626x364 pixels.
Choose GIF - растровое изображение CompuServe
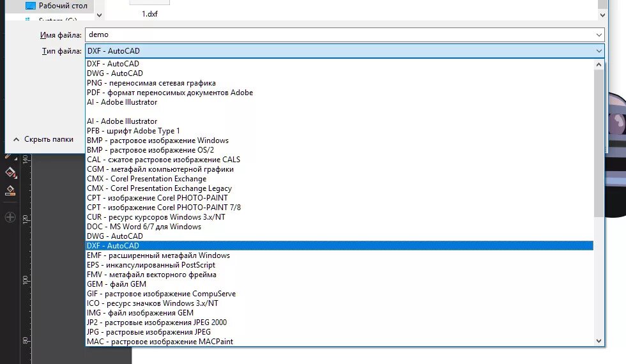click(x=339, y=294)
